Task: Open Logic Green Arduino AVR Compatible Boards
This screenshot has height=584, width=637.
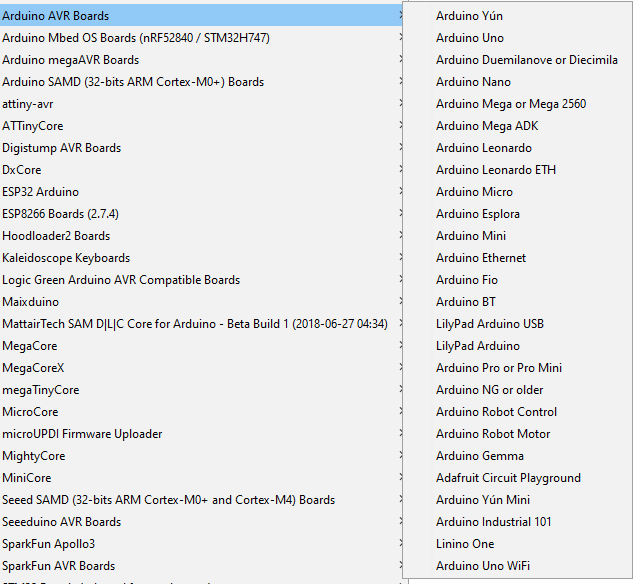Action: click(202, 279)
